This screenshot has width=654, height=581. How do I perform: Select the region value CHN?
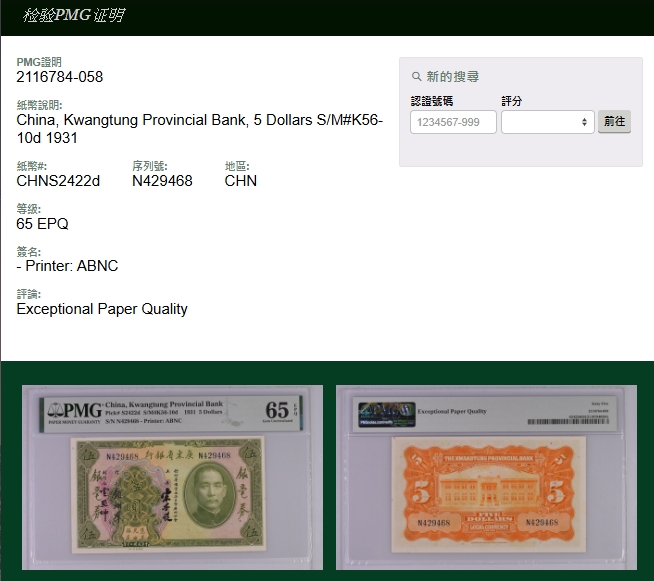pos(241,181)
